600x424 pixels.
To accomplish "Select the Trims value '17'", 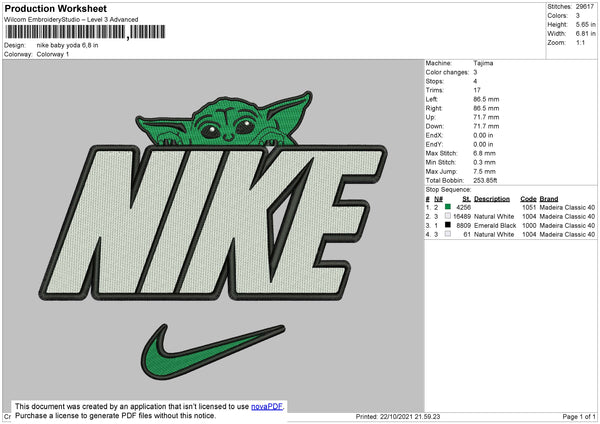I will (x=477, y=90).
